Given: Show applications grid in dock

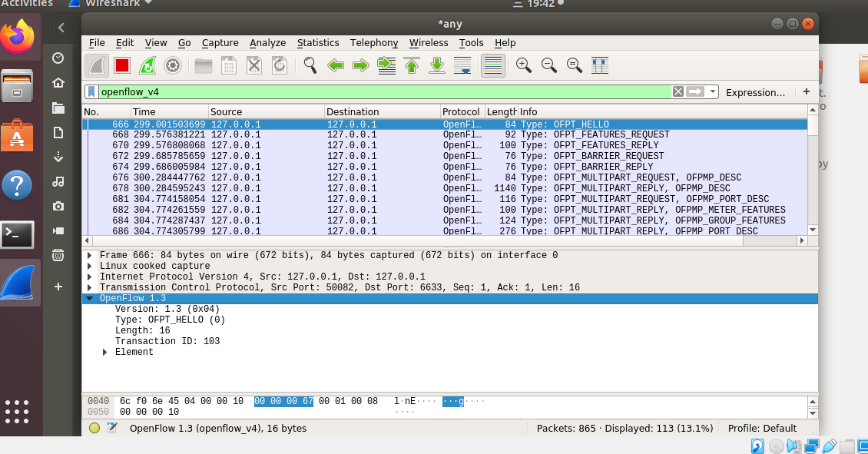Looking at the screenshot, I should click(x=17, y=412).
